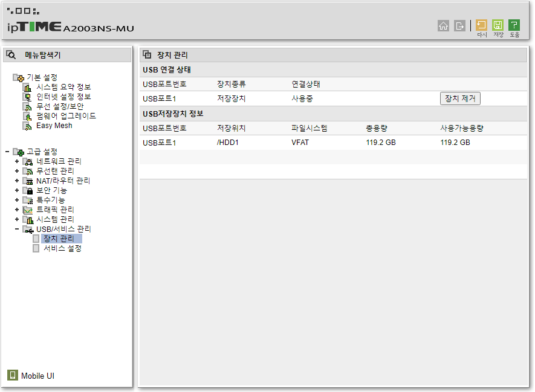Click the 특수기능 icon
Screen dimensions: 535x392
click(28, 200)
